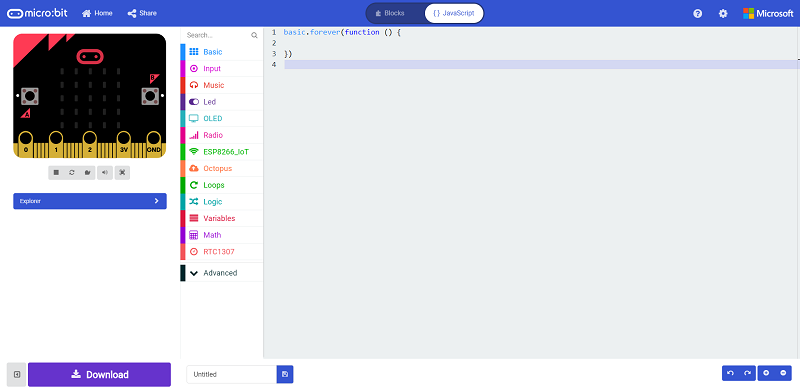The width and height of the screenshot is (800, 390).
Task: Mute the simulator sound
Action: [105, 173]
